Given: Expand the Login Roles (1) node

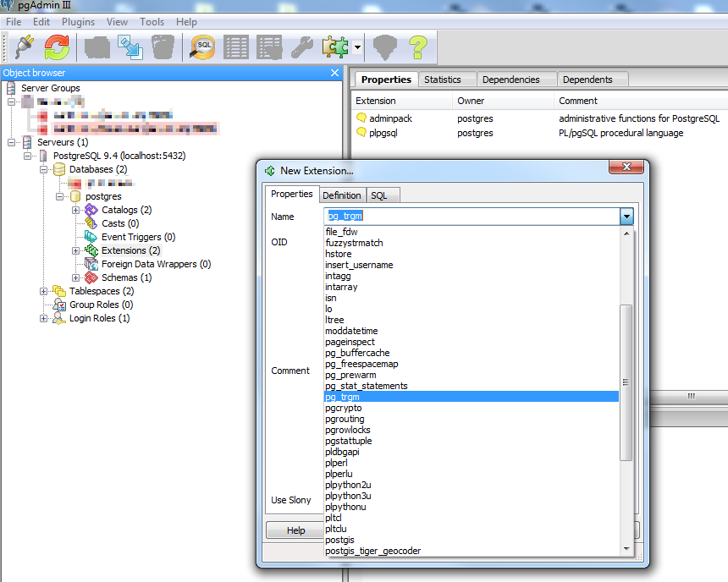Looking at the screenshot, I should click(x=44, y=318).
